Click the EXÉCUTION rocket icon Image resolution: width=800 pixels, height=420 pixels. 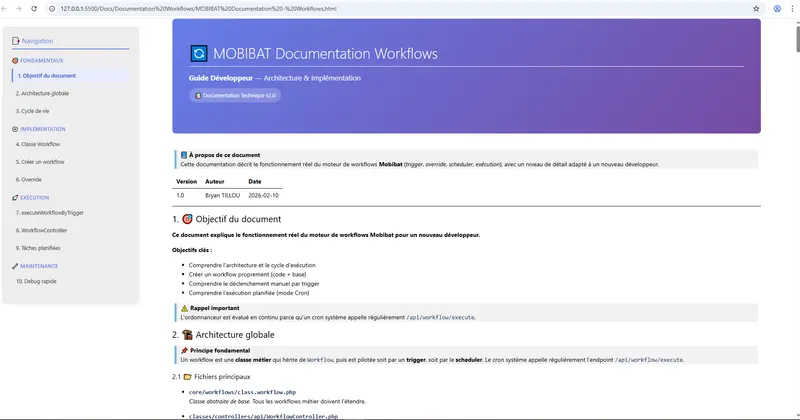pyautogui.click(x=15, y=197)
